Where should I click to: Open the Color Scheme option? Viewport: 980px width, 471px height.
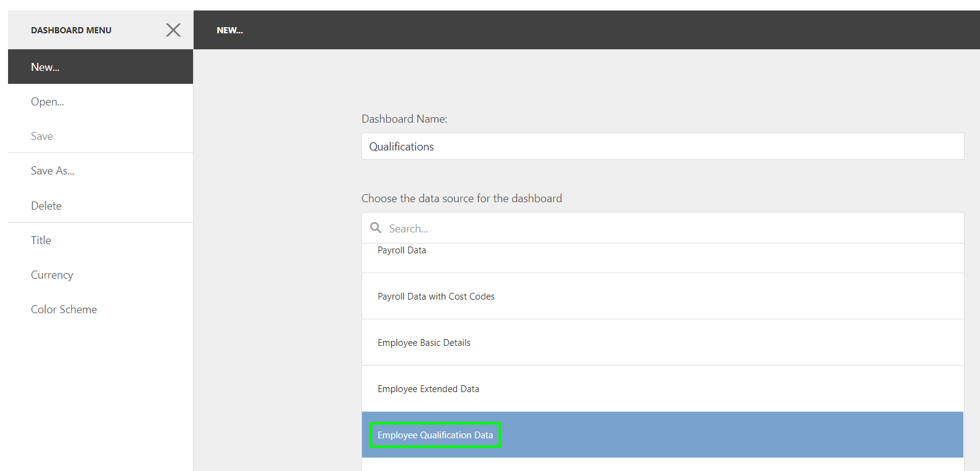[101, 309]
